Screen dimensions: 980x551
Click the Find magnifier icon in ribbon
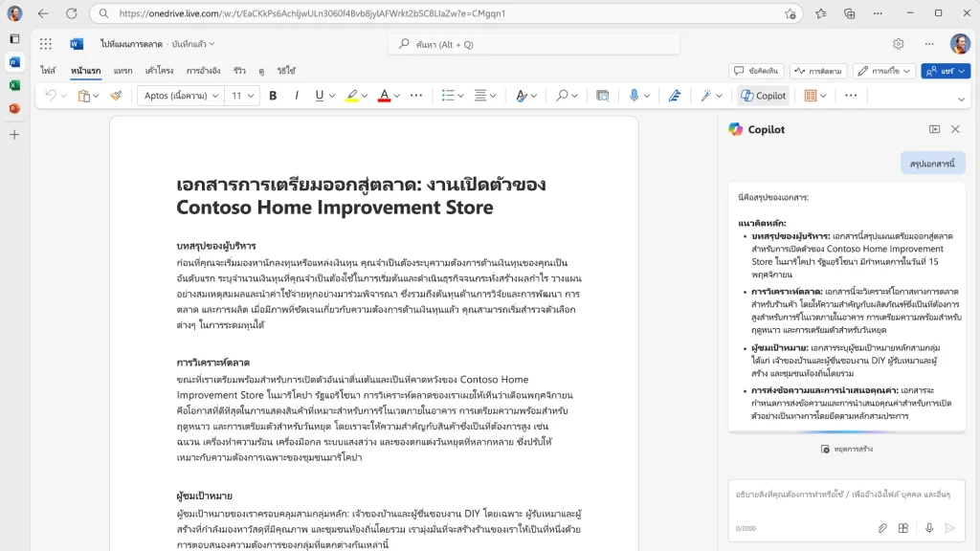click(x=562, y=96)
